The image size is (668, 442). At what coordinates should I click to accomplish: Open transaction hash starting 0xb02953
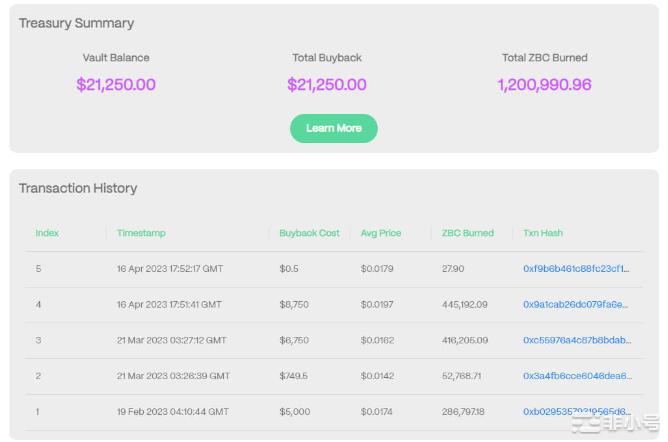pyautogui.click(x=576, y=411)
